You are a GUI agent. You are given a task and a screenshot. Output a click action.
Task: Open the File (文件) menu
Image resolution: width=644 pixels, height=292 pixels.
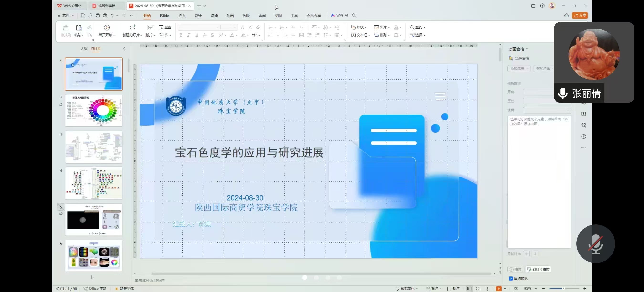pos(66,16)
